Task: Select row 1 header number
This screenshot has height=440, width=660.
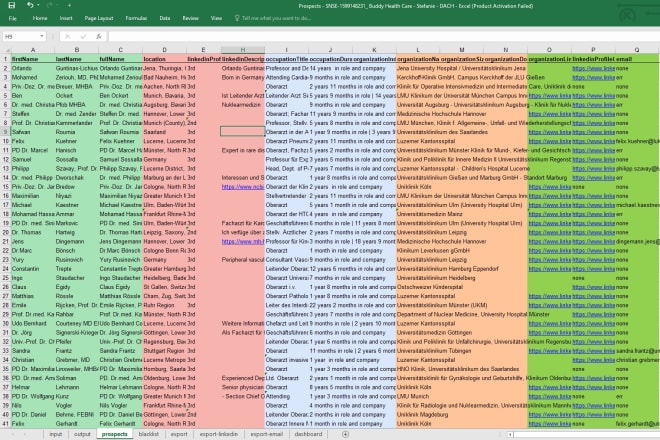Action: (x=6, y=59)
